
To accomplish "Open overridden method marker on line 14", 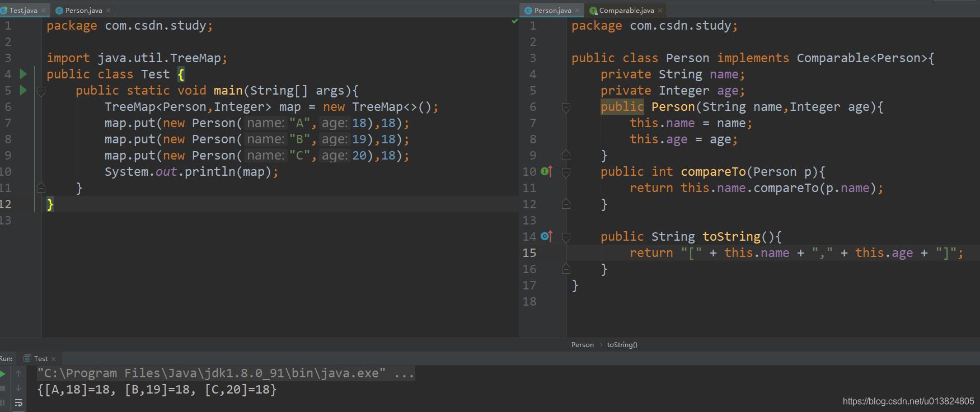I will click(x=547, y=236).
